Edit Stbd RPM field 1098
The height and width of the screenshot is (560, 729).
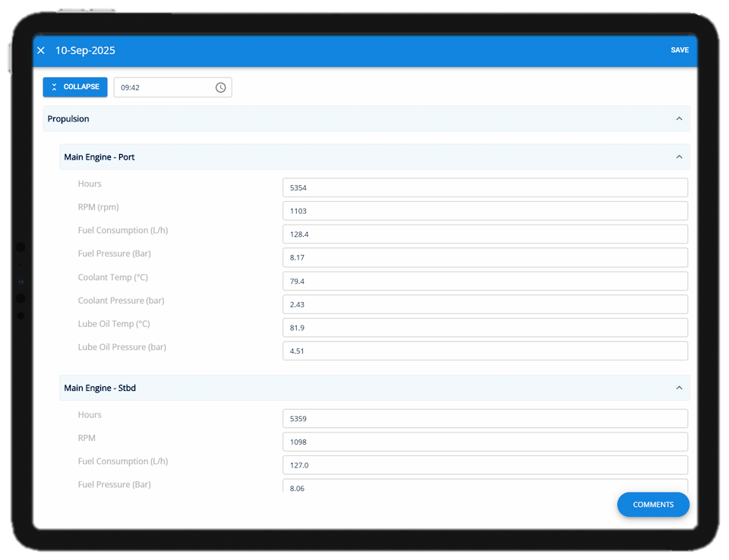pyautogui.click(x=485, y=442)
